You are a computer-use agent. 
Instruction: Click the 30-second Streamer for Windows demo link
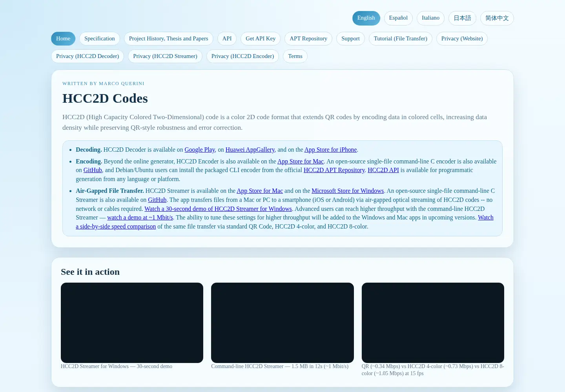(x=218, y=209)
